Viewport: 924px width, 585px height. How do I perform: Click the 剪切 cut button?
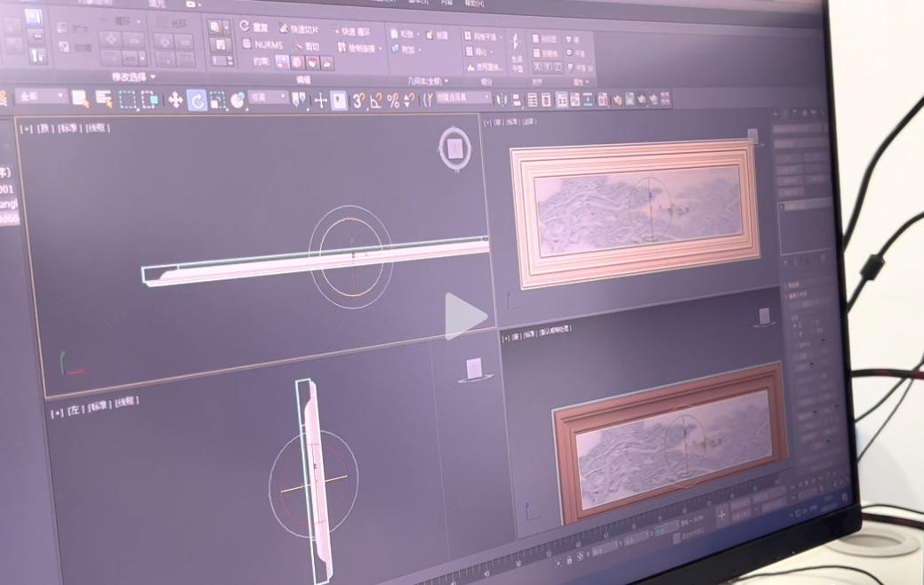(x=307, y=46)
